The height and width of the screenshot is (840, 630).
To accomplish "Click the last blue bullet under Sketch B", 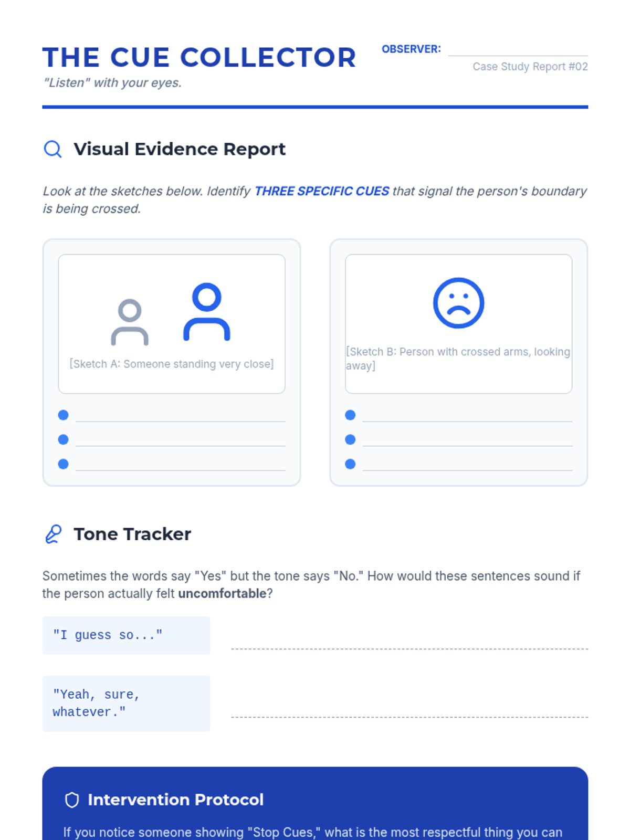I will (350, 464).
